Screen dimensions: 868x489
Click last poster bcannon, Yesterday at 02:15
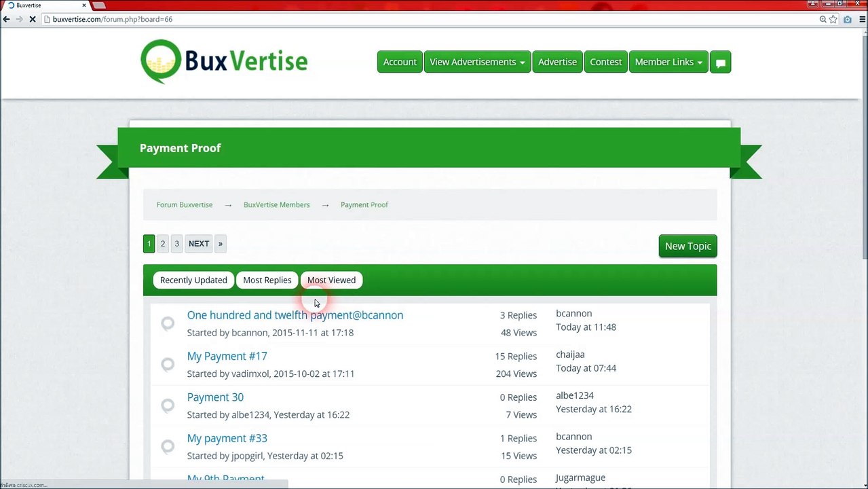point(574,436)
